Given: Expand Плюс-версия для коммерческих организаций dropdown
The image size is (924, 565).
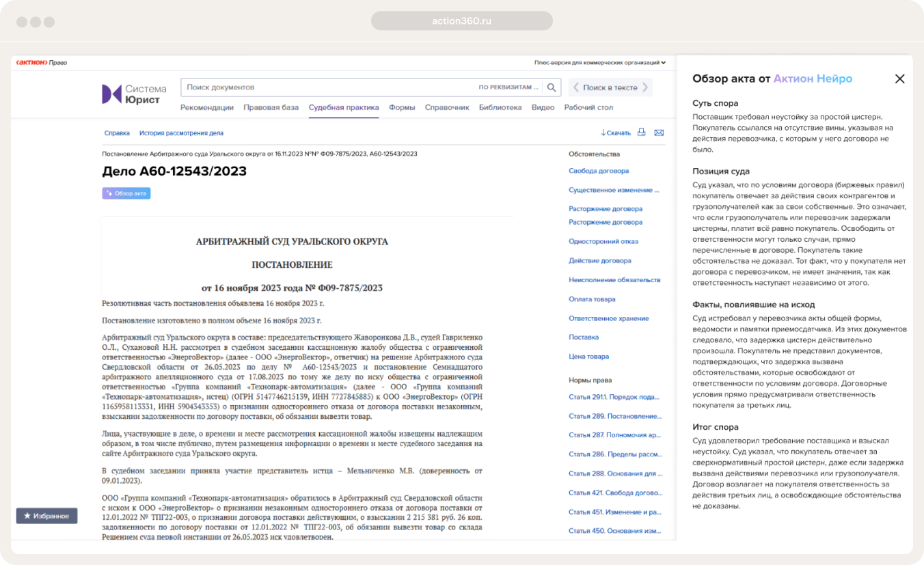Looking at the screenshot, I should pyautogui.click(x=599, y=63).
